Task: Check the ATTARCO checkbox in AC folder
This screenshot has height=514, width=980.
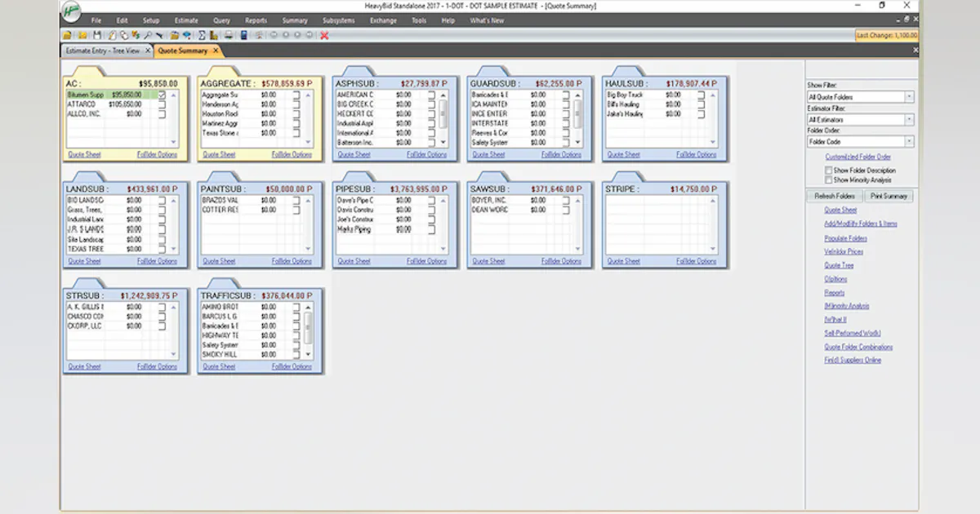Action: (162, 104)
